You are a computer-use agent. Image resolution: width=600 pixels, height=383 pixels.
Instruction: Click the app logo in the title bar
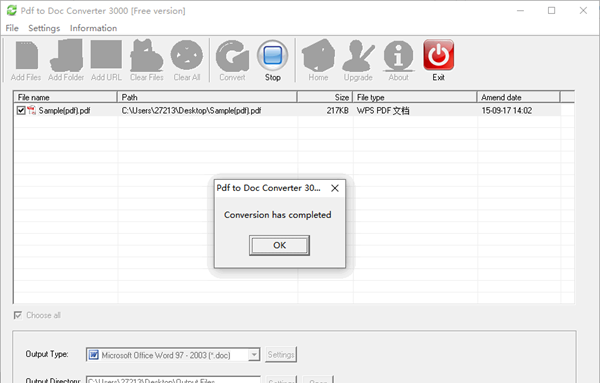tap(11, 10)
